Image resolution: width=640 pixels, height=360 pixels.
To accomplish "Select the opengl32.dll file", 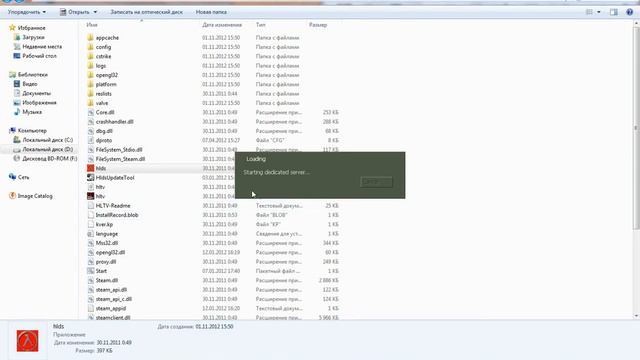I will (x=110, y=252).
